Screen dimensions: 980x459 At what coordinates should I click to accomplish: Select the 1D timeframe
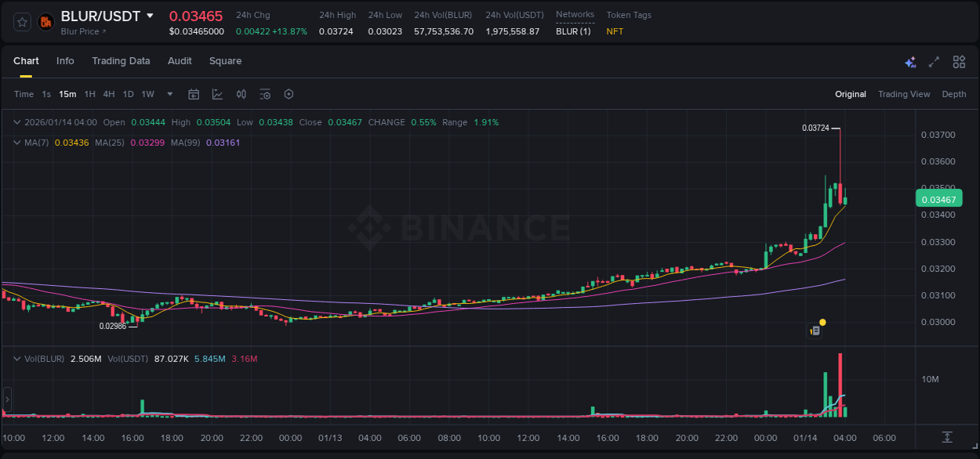click(x=129, y=94)
